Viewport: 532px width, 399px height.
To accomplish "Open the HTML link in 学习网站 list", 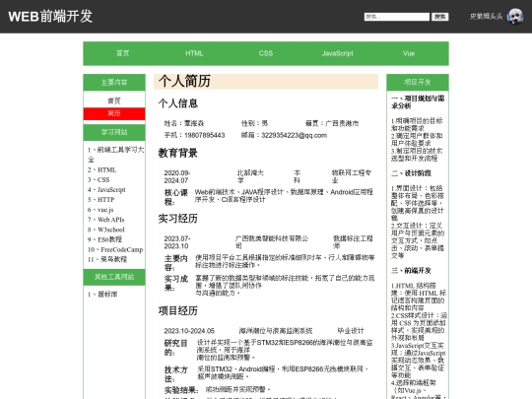I will click(x=106, y=169).
